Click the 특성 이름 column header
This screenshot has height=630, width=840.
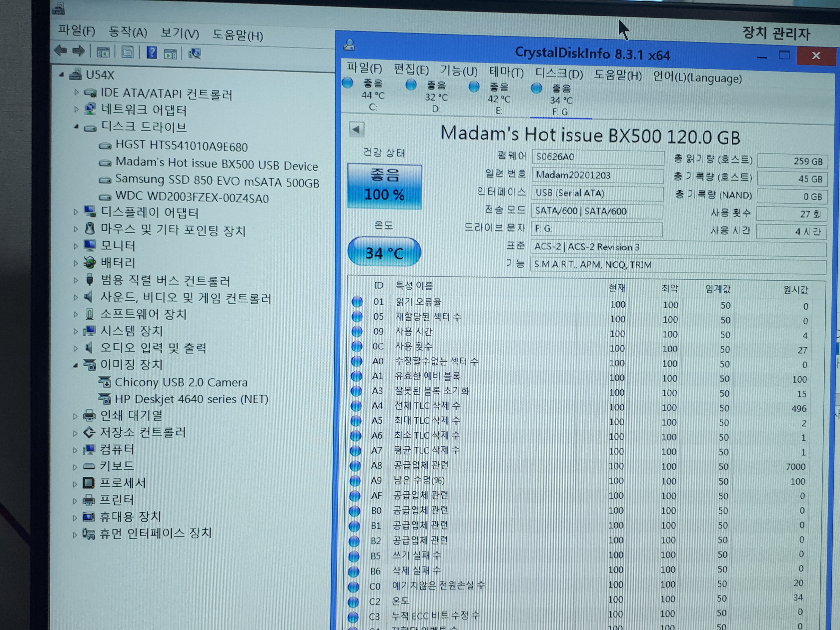[x=414, y=285]
